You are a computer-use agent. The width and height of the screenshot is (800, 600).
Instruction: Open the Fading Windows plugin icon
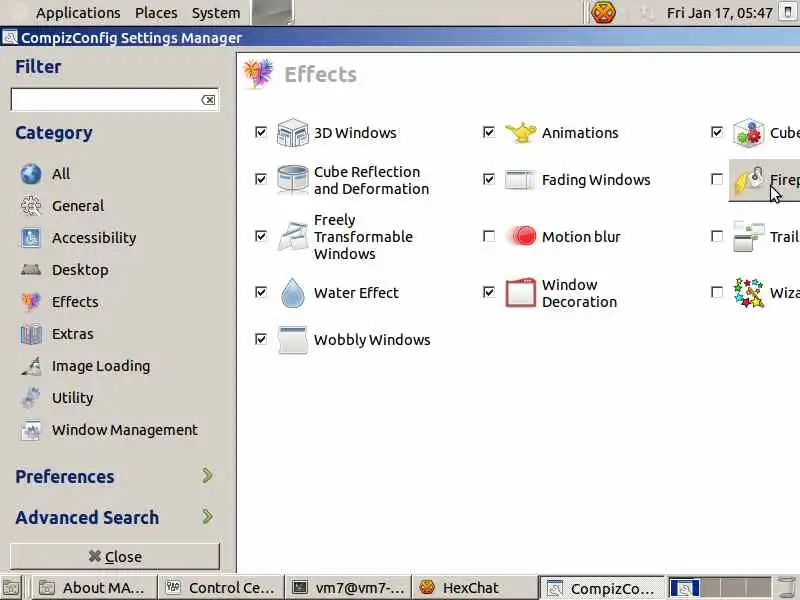tap(520, 180)
